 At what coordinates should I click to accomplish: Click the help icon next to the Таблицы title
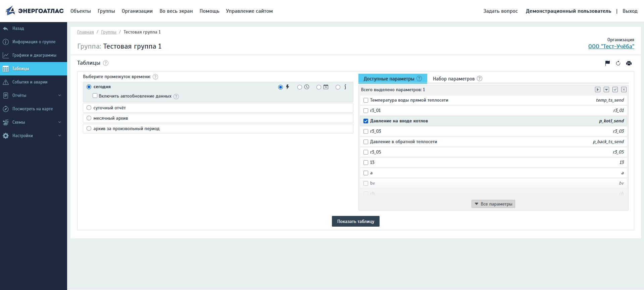point(106,63)
